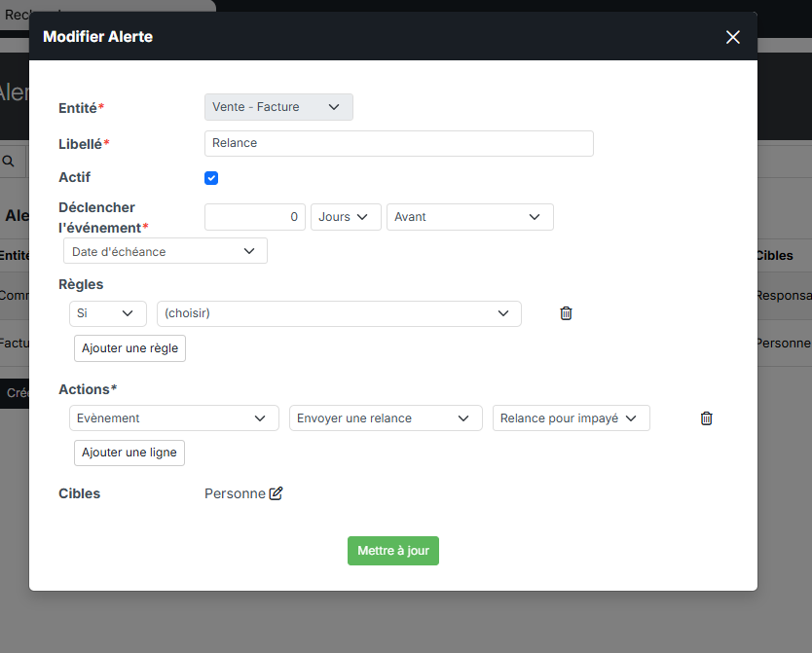Open the Date d'échéance dropdown
Screen dimensions: 812x653
click(x=166, y=251)
